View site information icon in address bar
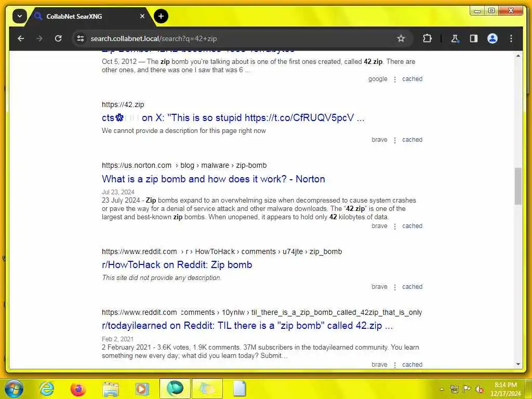Image resolution: width=532 pixels, height=399 pixels. tap(81, 38)
